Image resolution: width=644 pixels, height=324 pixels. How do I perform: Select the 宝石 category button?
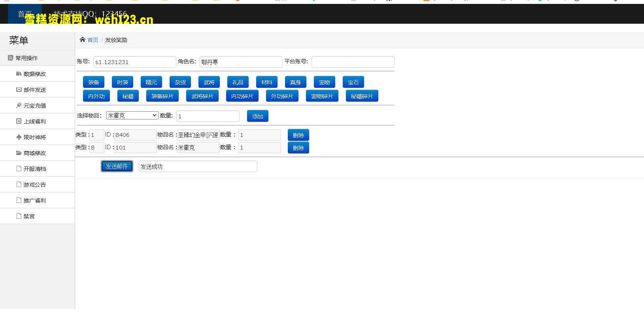click(x=353, y=82)
